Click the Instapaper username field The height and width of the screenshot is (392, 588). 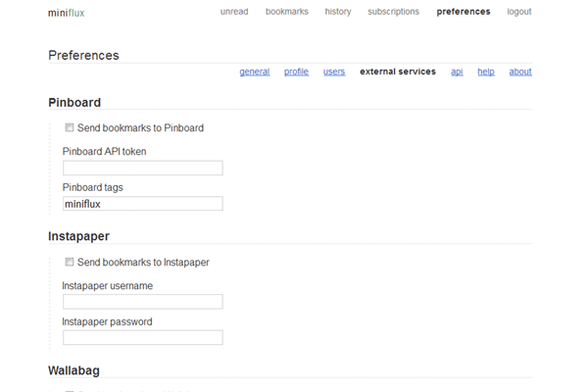(143, 302)
